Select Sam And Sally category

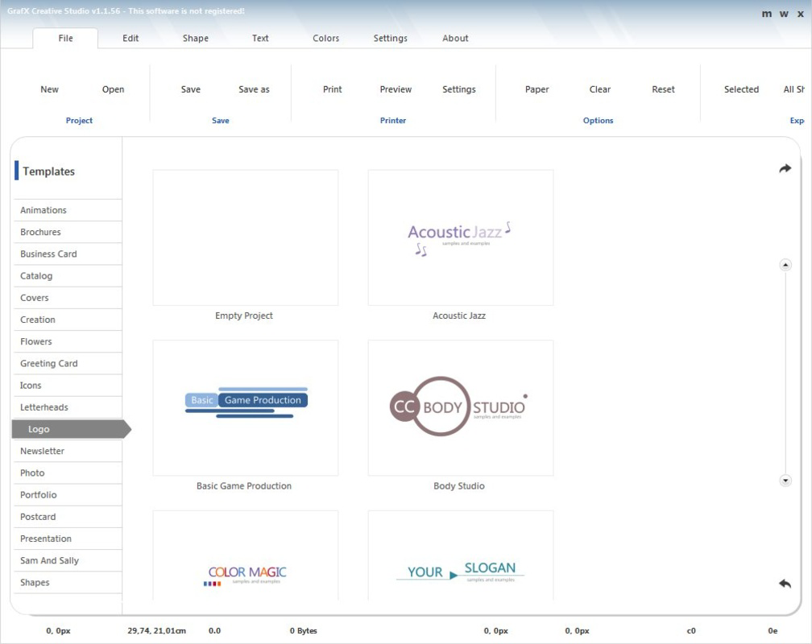68,560
